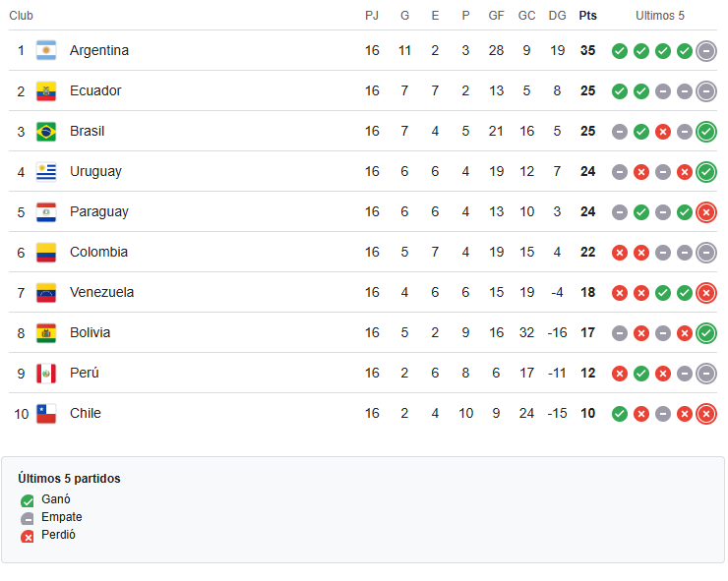Click Venezuela's outlined red loss icon
Image resolution: width=728 pixels, height=581 pixels.
(706, 293)
